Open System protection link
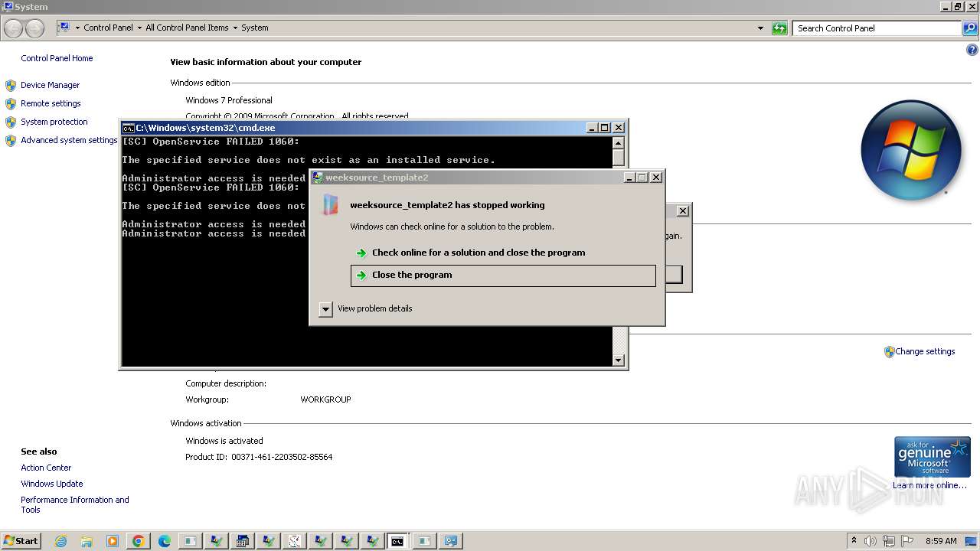 click(x=54, y=122)
